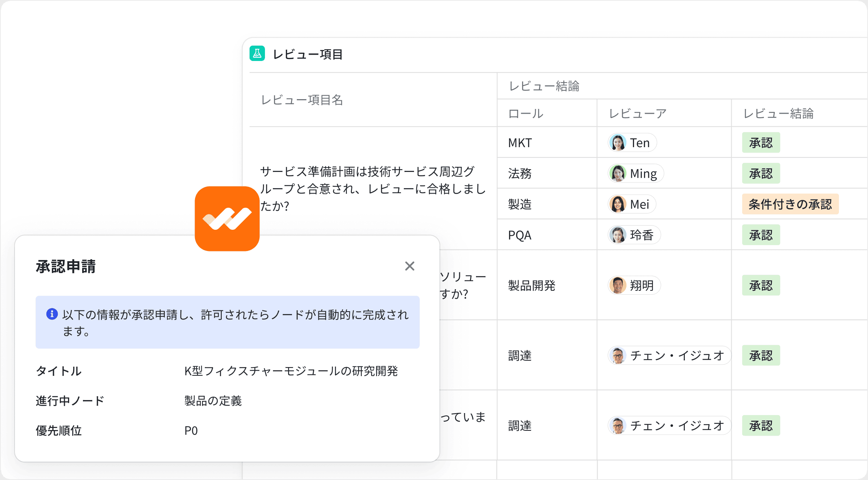The image size is (868, 480).
Task: Select Mei's avatar in the 製造 row
Action: pos(618,204)
